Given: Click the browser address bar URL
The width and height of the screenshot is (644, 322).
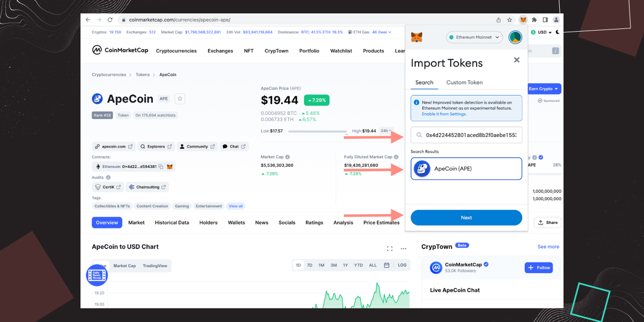Looking at the screenshot, I should pyautogui.click(x=180, y=20).
